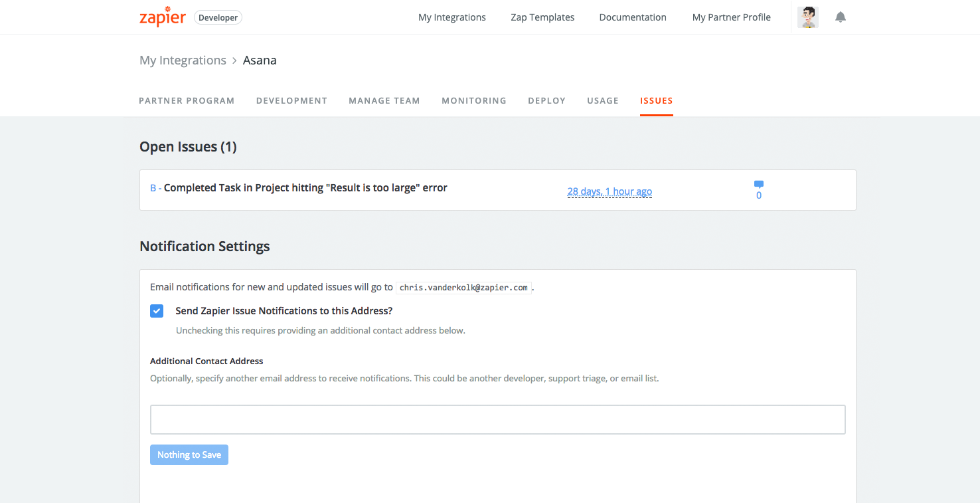Click the Asana breadcrumb
980x503 pixels.
[x=260, y=60]
